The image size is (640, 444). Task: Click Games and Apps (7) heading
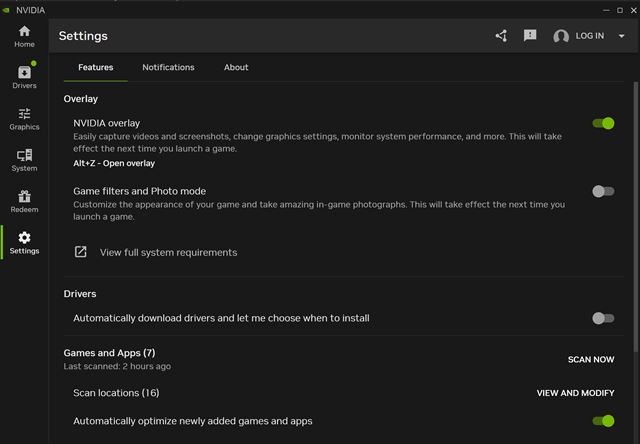(109, 353)
